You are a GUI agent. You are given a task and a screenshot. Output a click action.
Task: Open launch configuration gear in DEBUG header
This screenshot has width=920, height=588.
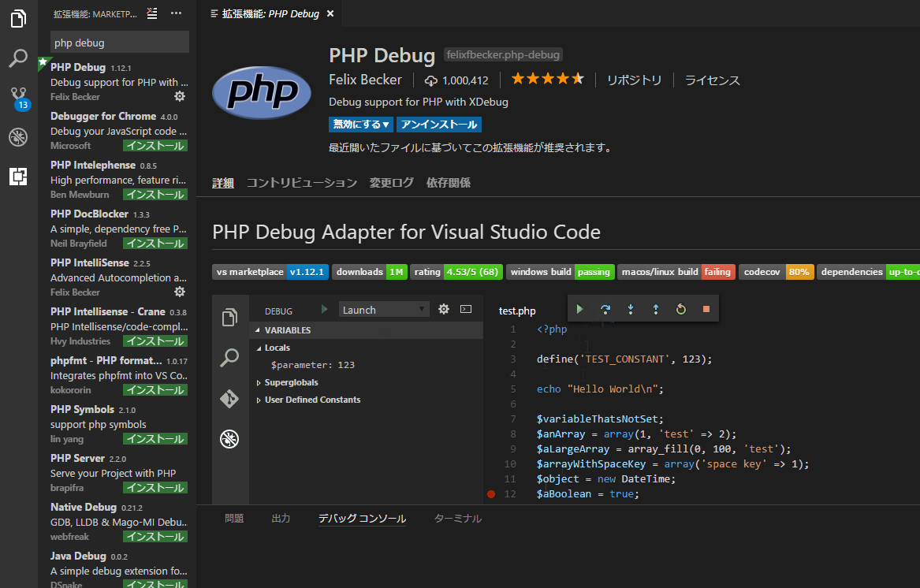click(444, 309)
